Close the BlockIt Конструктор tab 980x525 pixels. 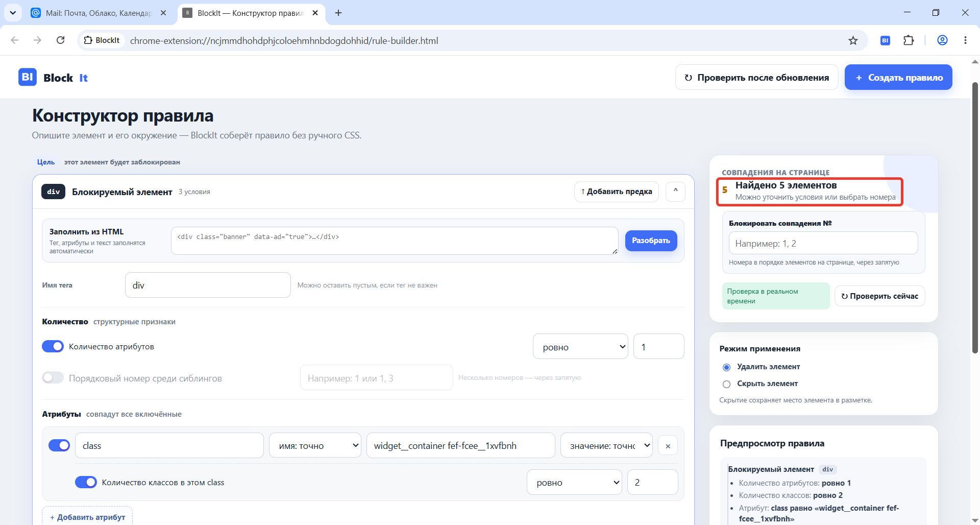tap(315, 13)
